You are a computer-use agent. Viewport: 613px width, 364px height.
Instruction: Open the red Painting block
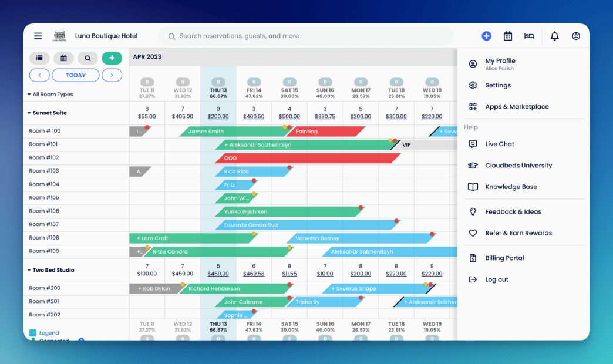[x=325, y=132]
